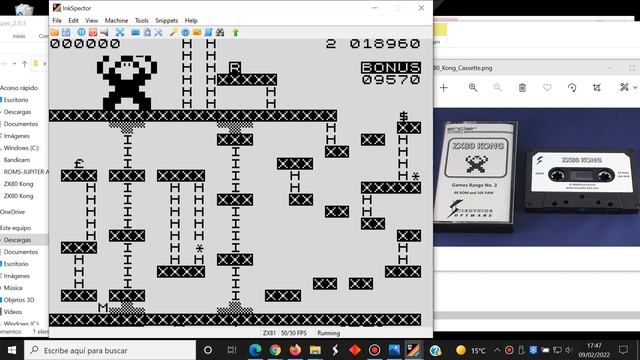Open the notification center icon
The width and height of the screenshot is (640, 360).
(623, 350)
